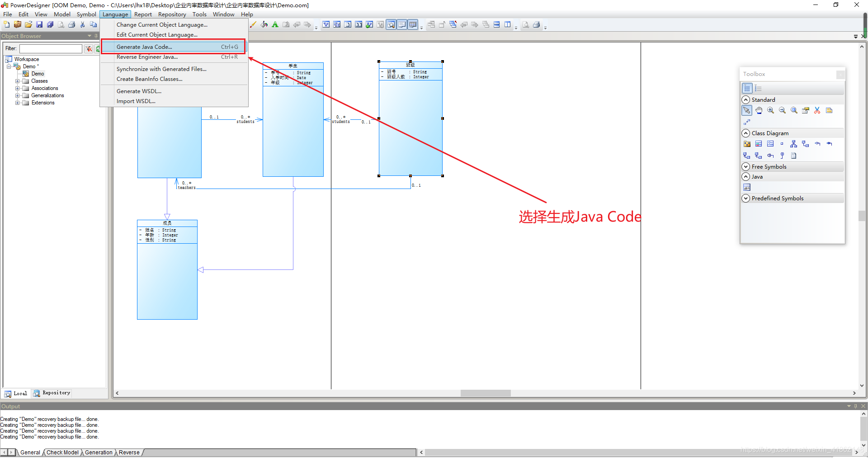Click the paint bucket fill format icon
Screen dimensions: 868x458
point(264,24)
